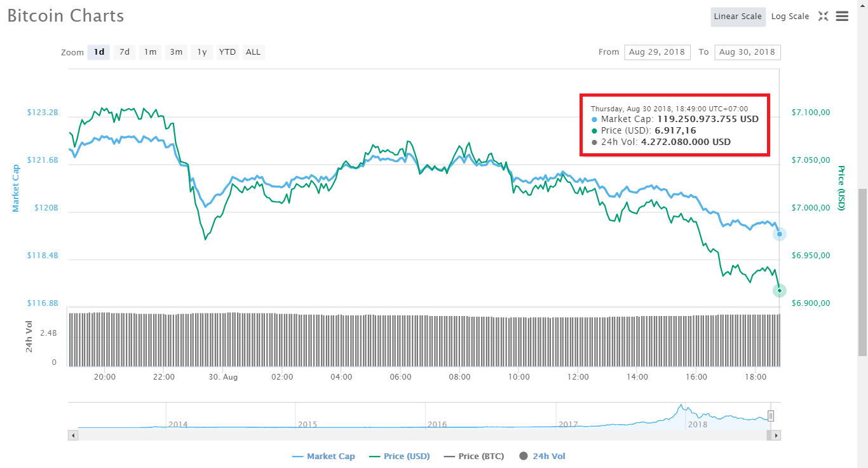Image resolution: width=868 pixels, height=468 pixels.
Task: Click the $123.2B market cap axis label
Action: tap(43, 113)
